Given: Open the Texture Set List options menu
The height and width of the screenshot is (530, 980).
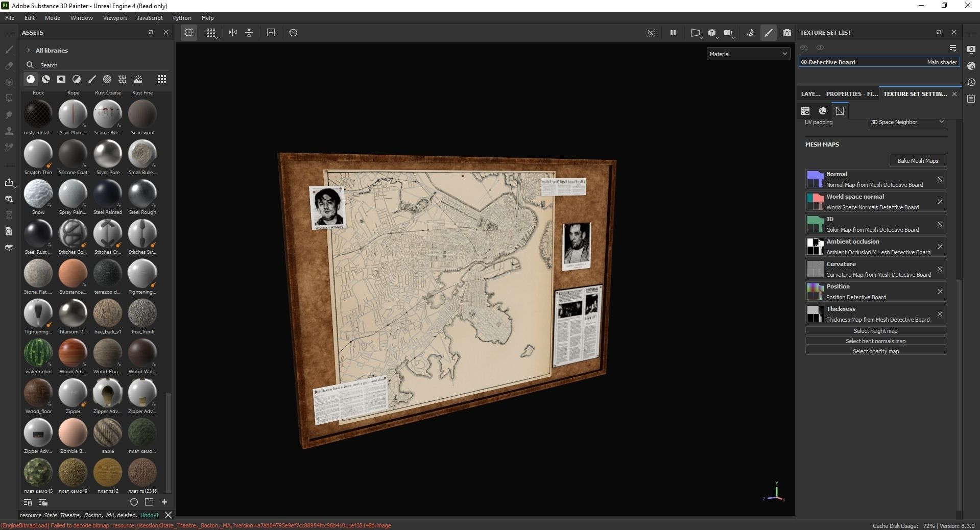Looking at the screenshot, I should click(x=953, y=47).
